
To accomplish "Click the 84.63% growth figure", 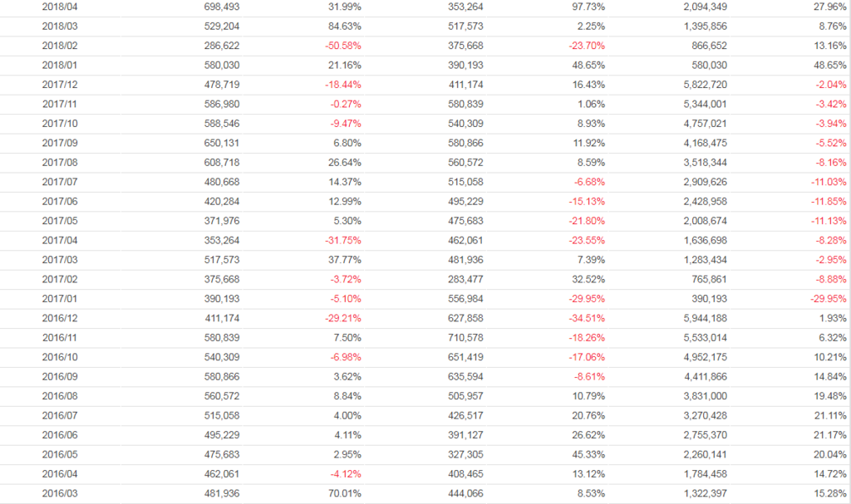I will 345,26.
